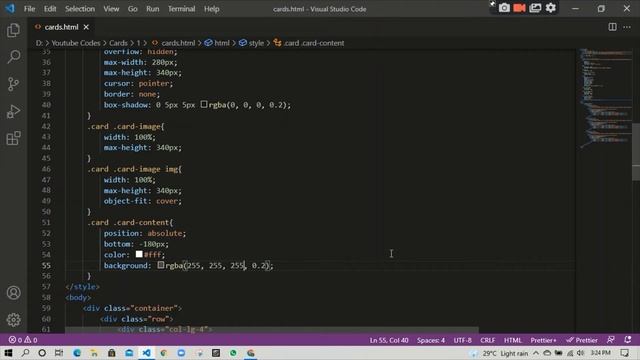Open the Windows Start menu
Screen dimensions: 640x360
coord(8,353)
